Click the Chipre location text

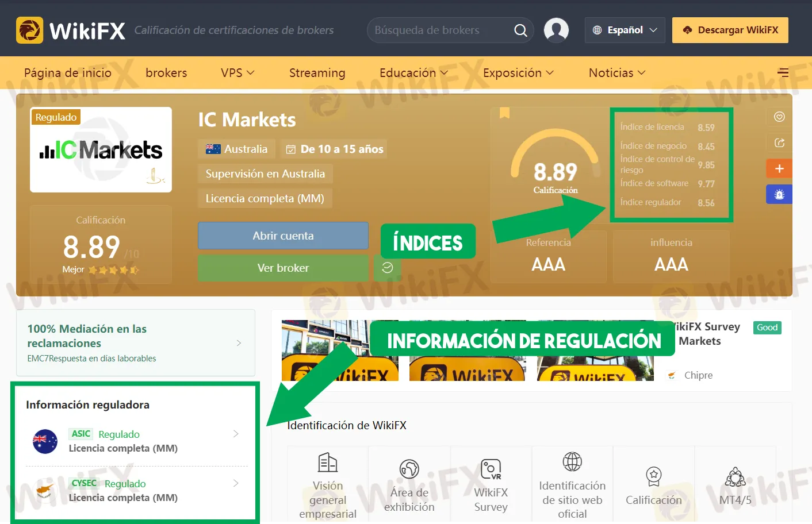pos(698,375)
